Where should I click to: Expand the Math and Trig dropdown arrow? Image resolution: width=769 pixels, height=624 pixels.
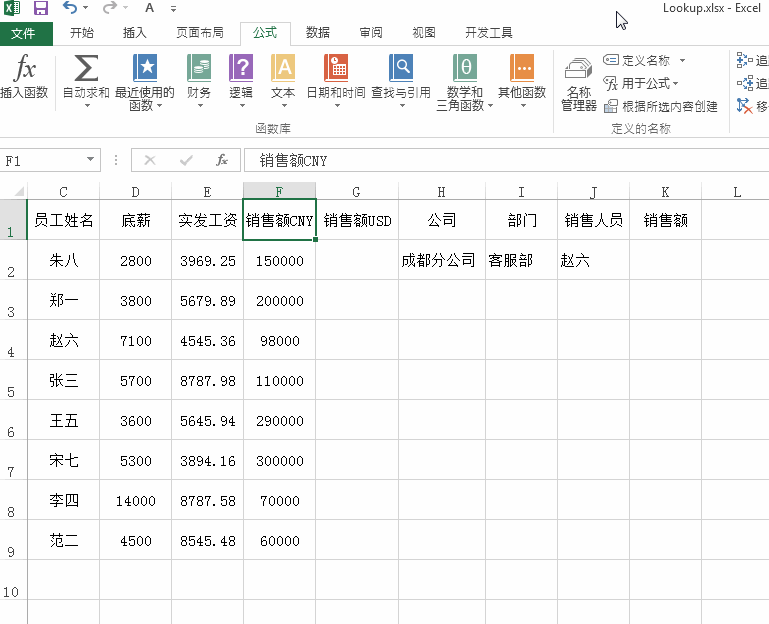(490, 105)
